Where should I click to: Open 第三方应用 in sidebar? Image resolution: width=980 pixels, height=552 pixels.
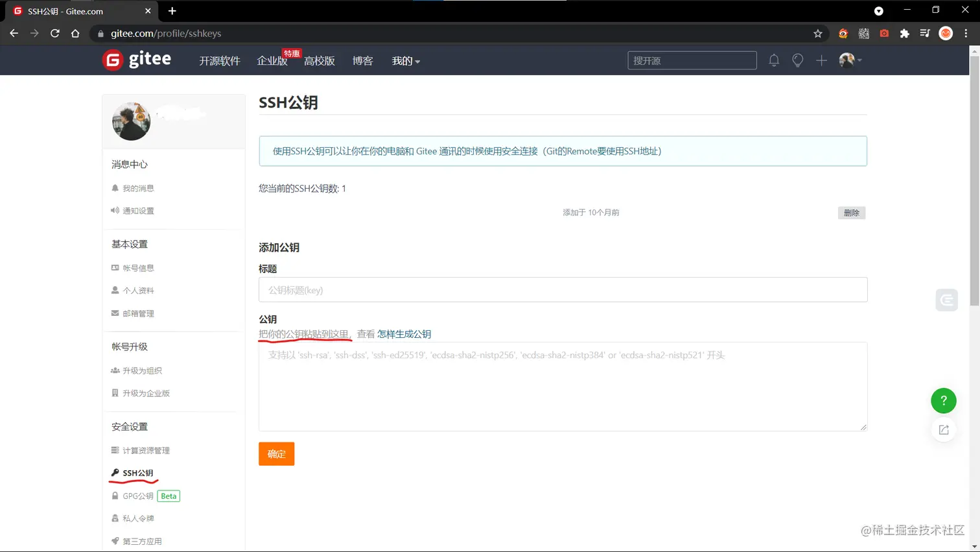tap(137, 541)
